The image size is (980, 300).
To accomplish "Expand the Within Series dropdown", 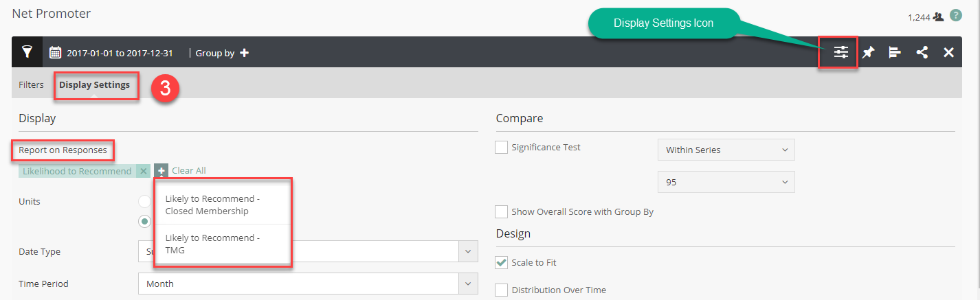I will 725,150.
